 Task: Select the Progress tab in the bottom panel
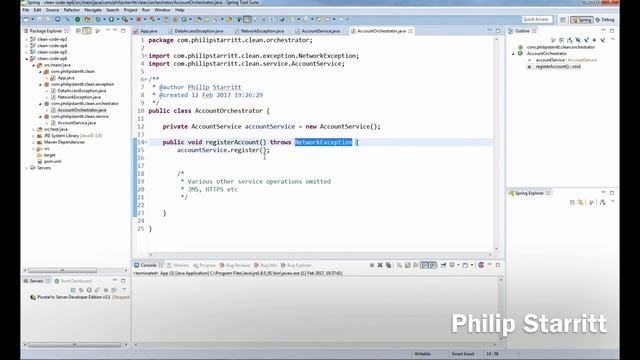click(x=205, y=265)
